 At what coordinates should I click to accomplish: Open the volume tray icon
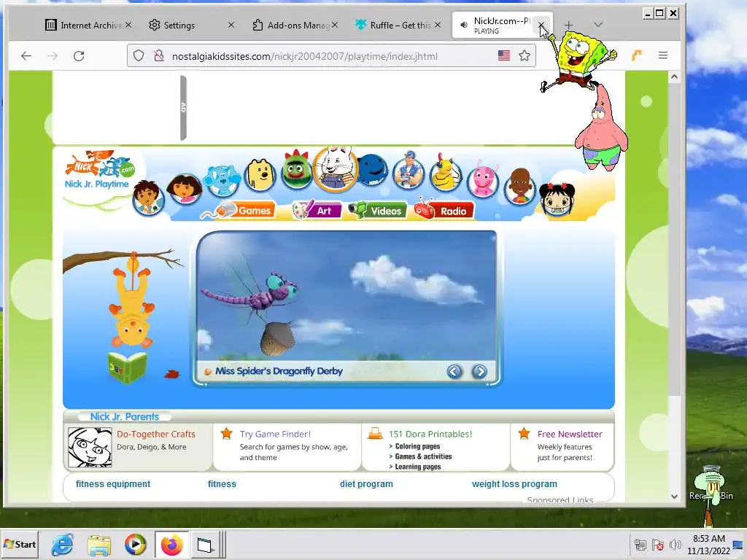(x=675, y=544)
